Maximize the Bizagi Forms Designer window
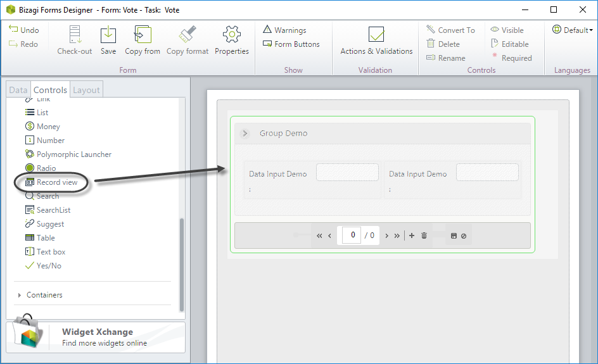 click(x=554, y=9)
